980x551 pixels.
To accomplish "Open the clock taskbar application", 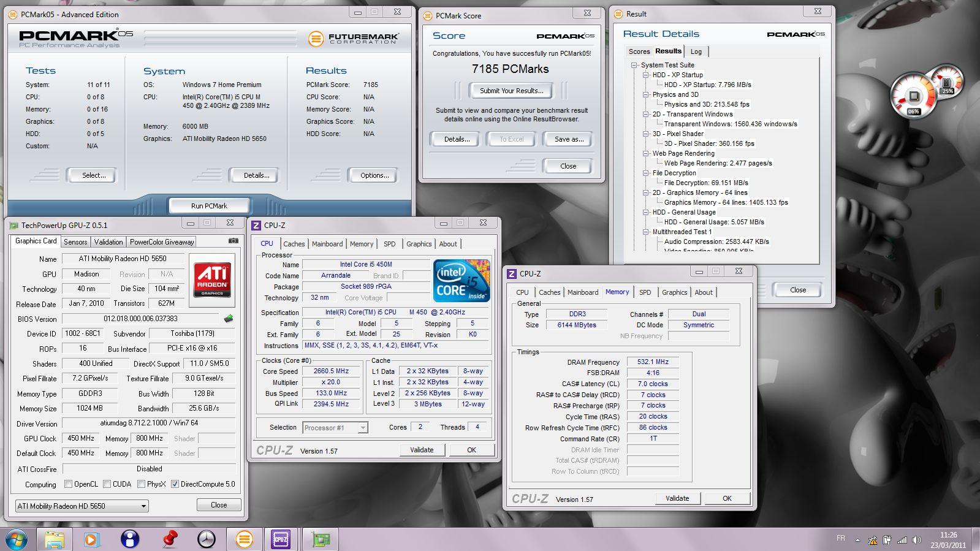I will [x=207, y=539].
